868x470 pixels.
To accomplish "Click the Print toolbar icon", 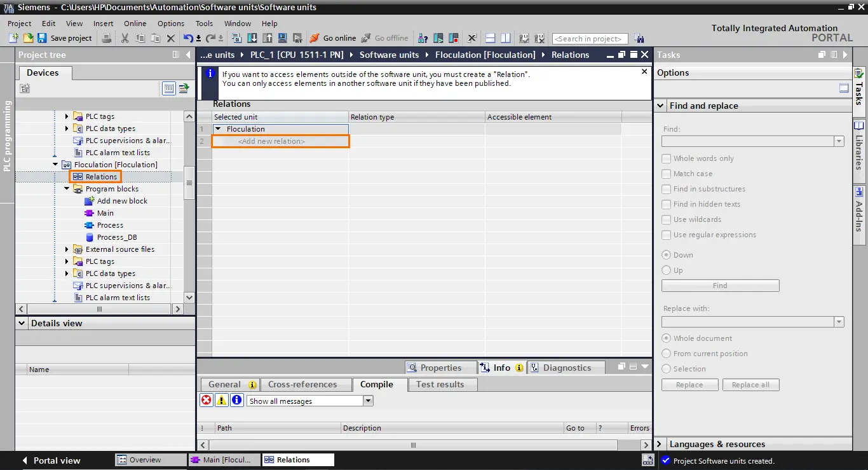I will click(x=107, y=38).
